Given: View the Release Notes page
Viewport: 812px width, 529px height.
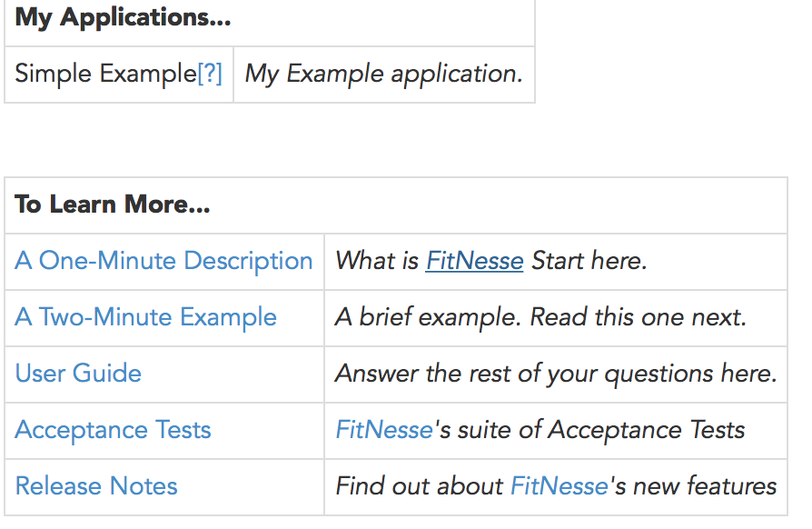Looking at the screenshot, I should pyautogui.click(x=96, y=486).
